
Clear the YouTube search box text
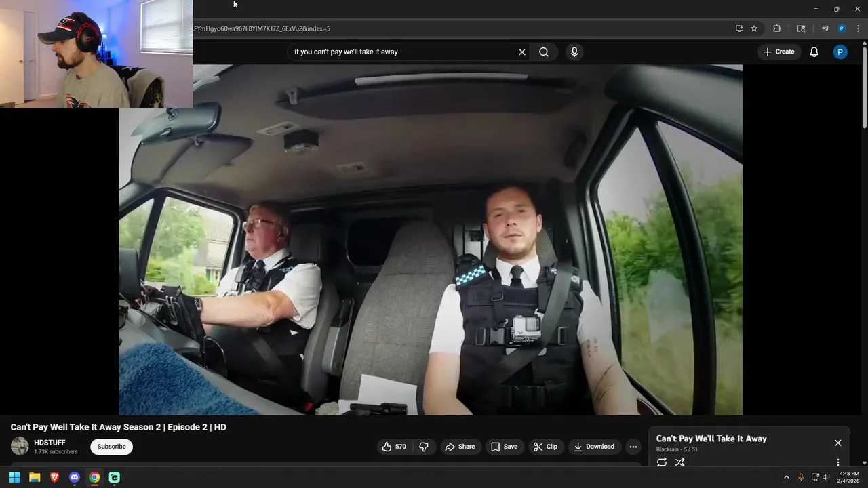point(522,52)
